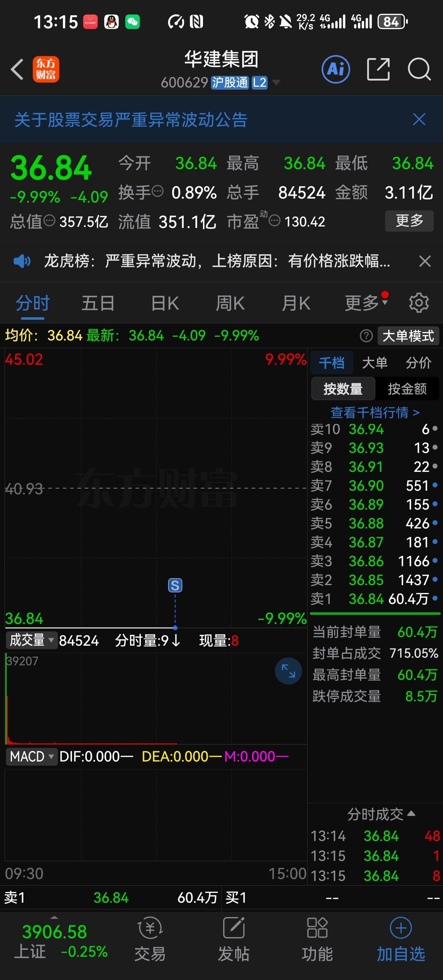The height and width of the screenshot is (980, 443).
Task: Expand the stock code dropdown arrow
Action: point(276,82)
